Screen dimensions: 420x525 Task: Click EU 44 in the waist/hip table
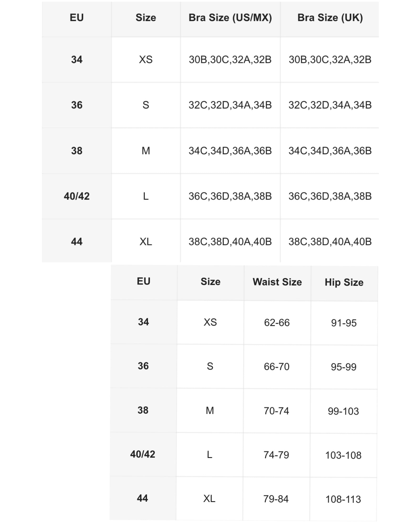(x=142, y=498)
